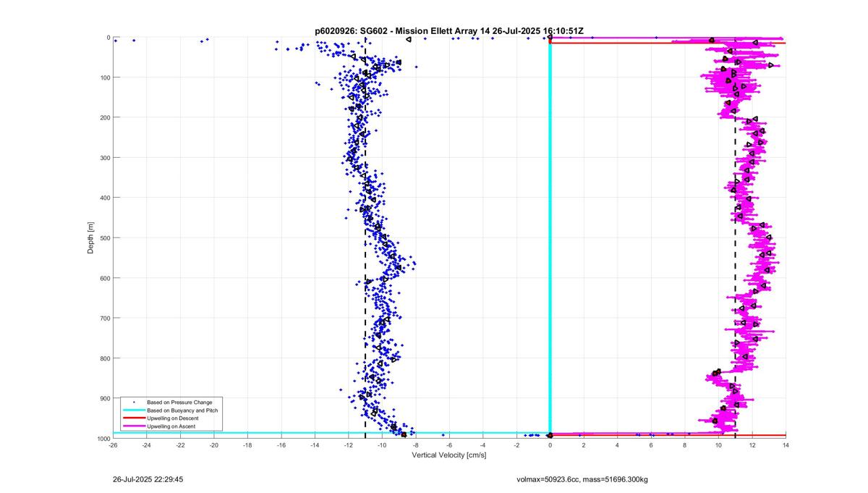Click depth-axis tick label '700'

[105, 318]
